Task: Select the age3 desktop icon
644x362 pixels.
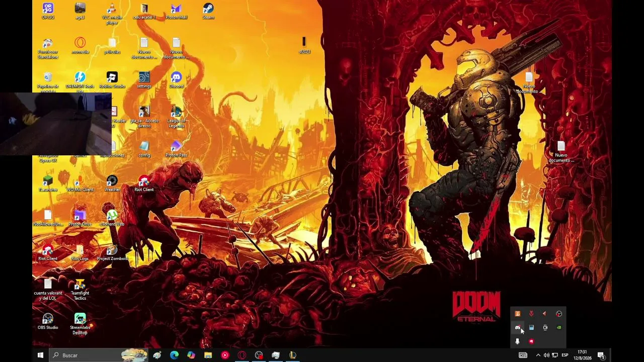Action: (80, 11)
